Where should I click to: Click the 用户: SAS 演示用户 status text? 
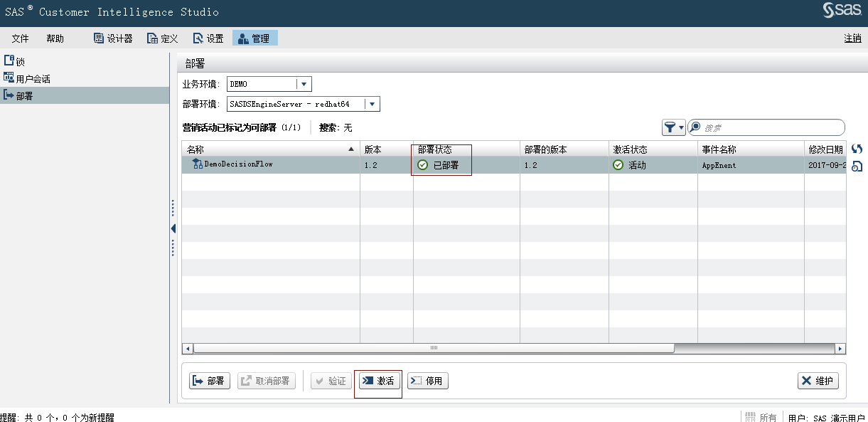pyautogui.click(x=827, y=418)
